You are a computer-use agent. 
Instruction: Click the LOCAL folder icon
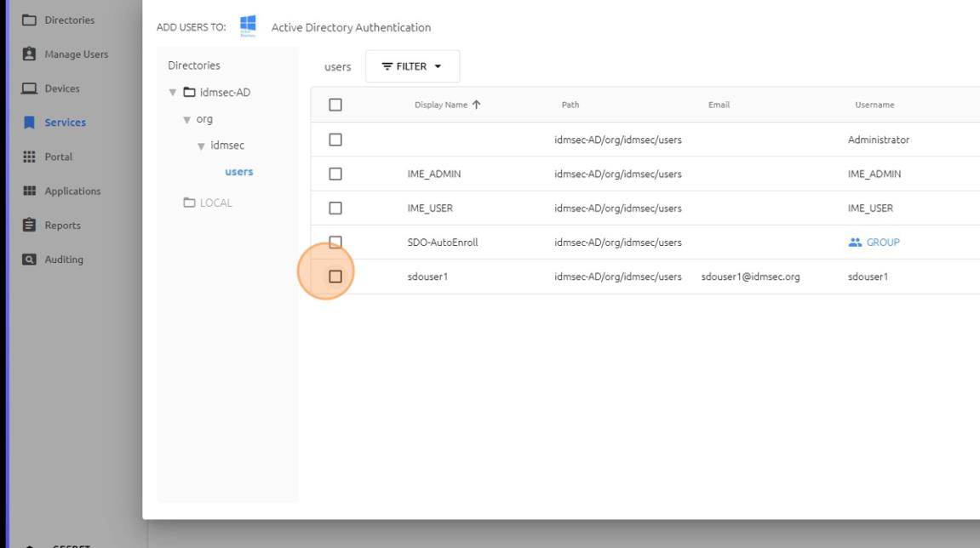click(189, 203)
